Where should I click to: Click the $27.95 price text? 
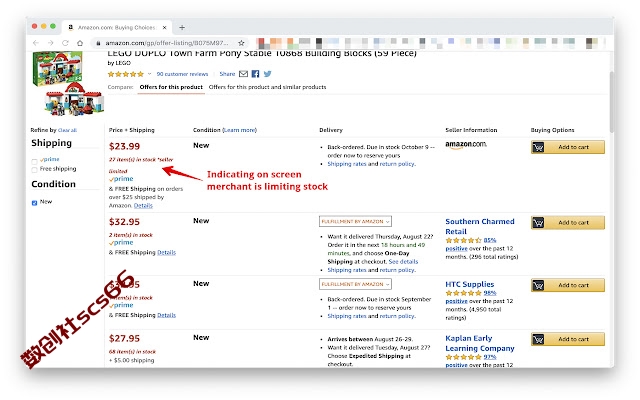coord(124,338)
